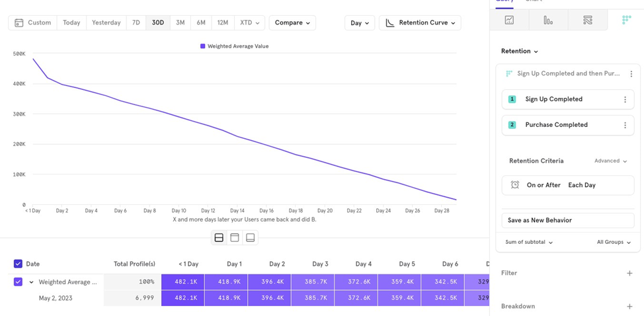Click the purple Weighted Average Value legend swatch
Image resolution: width=644 pixels, height=316 pixels.
(203, 46)
